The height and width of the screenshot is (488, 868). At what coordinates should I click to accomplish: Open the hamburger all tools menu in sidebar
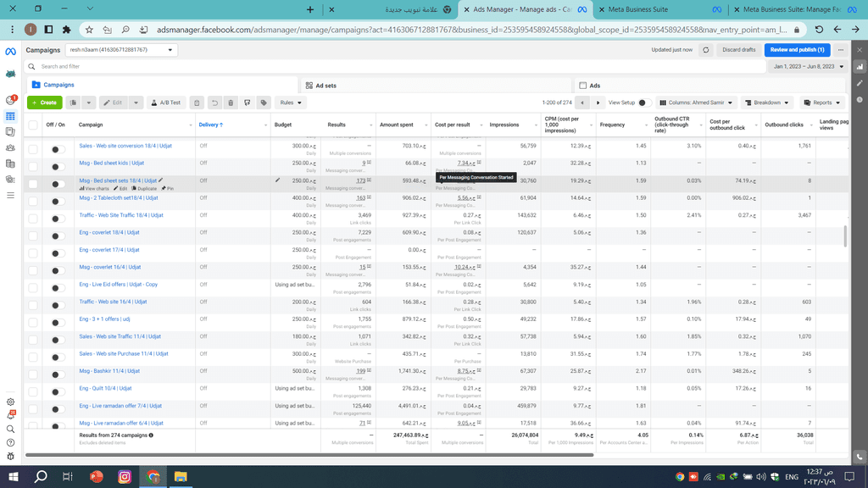(10, 196)
